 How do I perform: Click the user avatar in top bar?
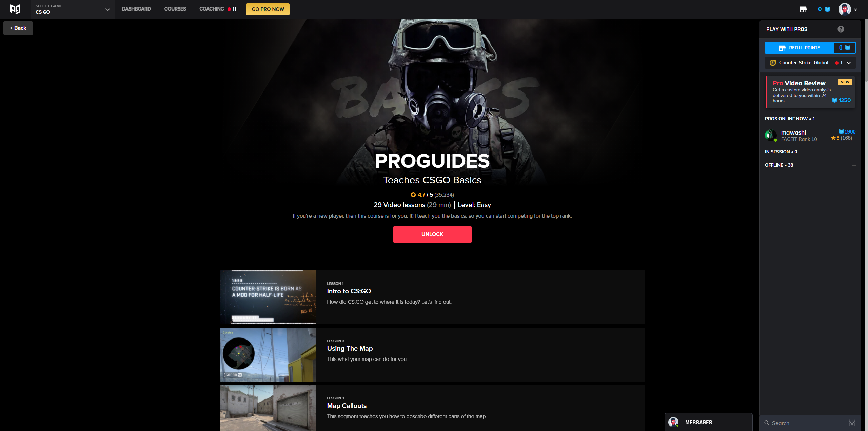click(844, 9)
